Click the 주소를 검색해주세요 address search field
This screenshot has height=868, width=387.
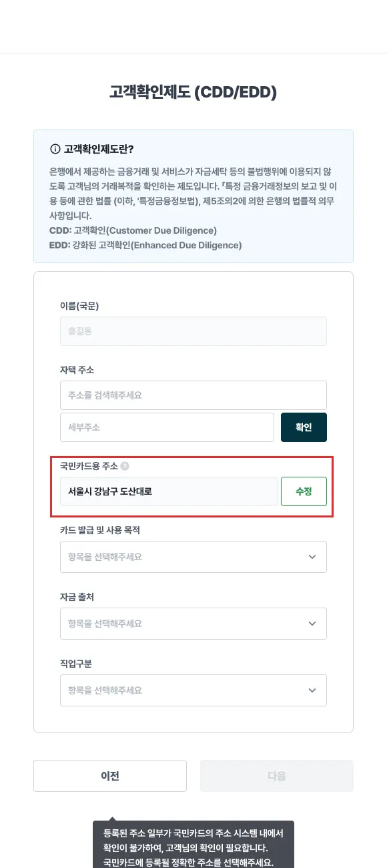[193, 395]
